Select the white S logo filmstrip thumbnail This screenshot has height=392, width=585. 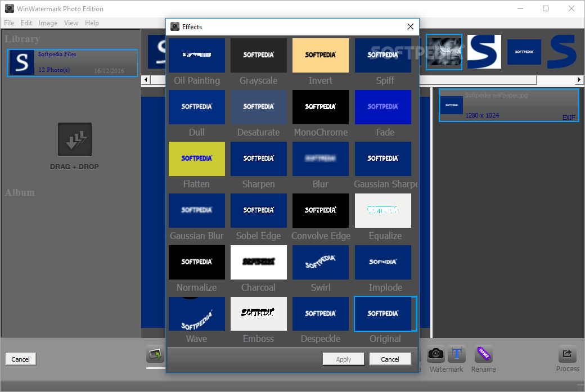coord(484,52)
